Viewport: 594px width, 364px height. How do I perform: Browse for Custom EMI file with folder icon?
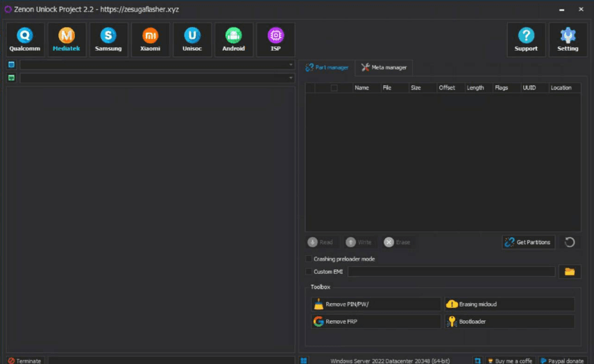pos(570,272)
